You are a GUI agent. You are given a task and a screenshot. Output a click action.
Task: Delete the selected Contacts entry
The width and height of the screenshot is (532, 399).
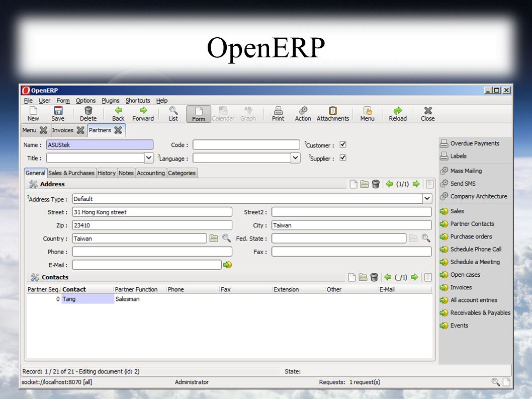coord(374,277)
